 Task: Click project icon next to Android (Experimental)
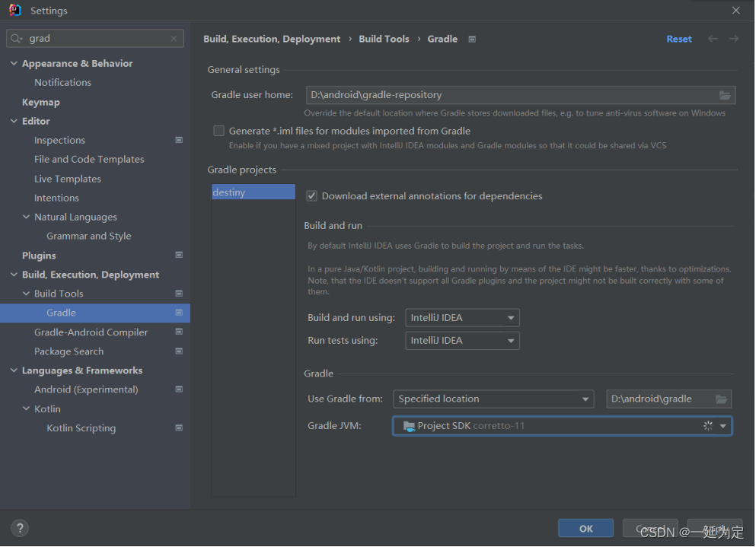point(179,390)
